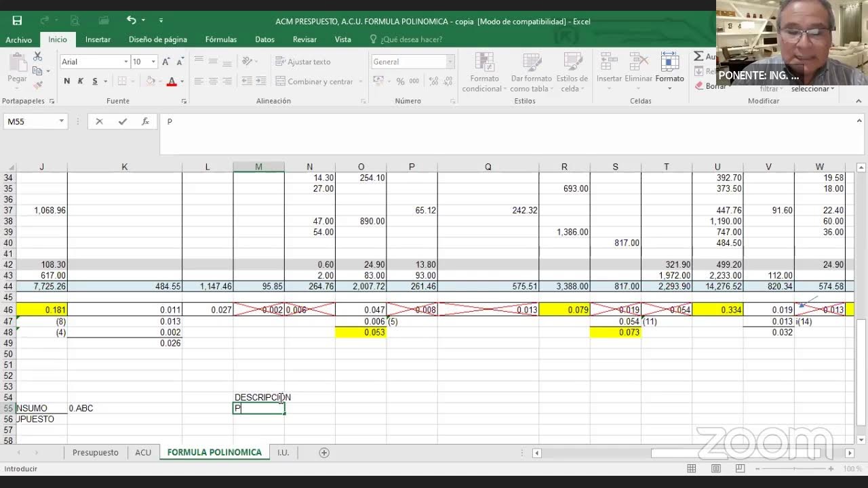Open Formato condicional menu
The width and height of the screenshot is (868, 488).
click(x=485, y=73)
